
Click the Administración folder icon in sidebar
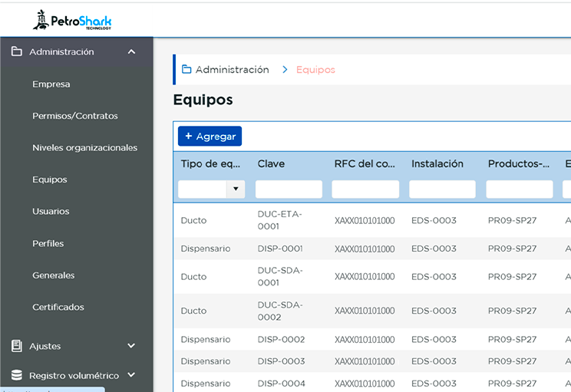click(x=17, y=51)
